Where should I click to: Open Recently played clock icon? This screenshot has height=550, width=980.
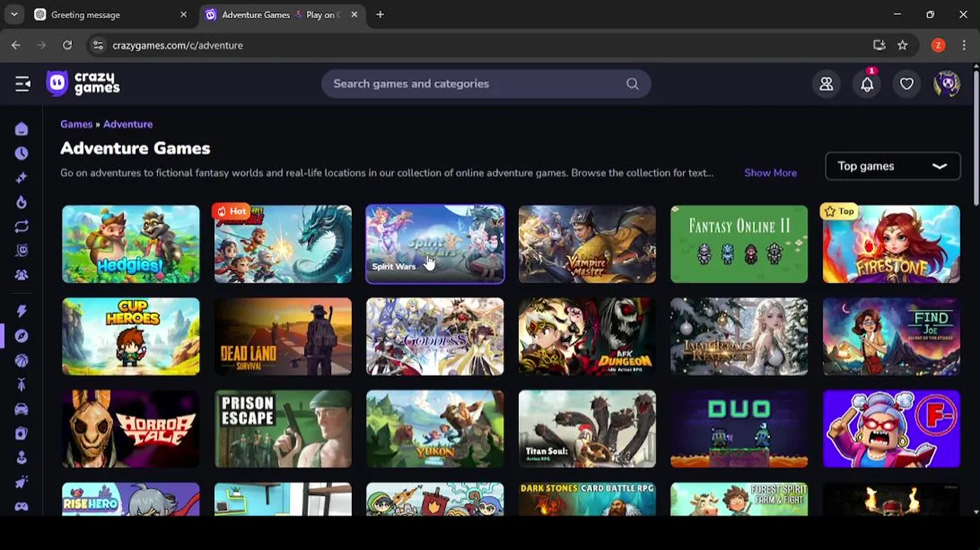click(21, 154)
